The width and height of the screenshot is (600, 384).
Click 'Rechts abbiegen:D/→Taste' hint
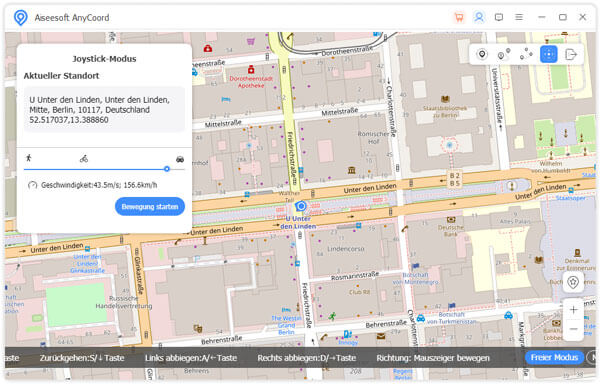[x=307, y=358]
